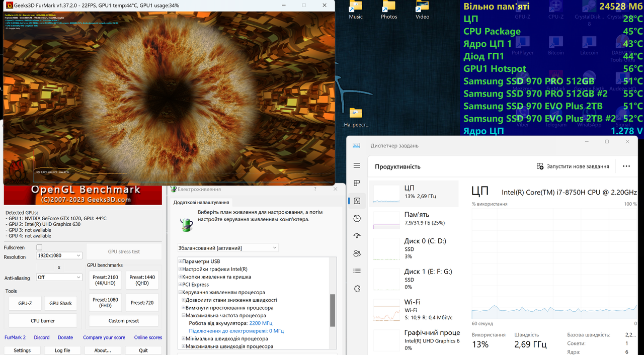Open Video folder shortcut on desktop

(x=422, y=11)
